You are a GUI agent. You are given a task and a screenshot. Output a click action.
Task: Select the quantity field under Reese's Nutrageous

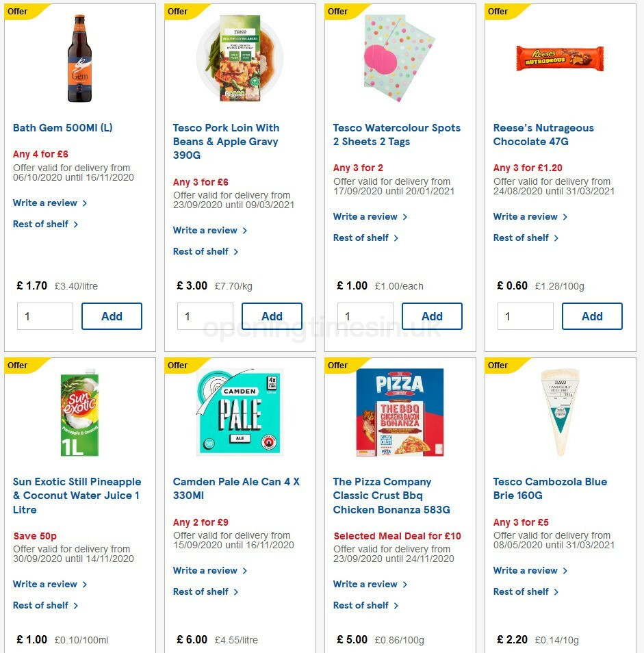(x=525, y=316)
